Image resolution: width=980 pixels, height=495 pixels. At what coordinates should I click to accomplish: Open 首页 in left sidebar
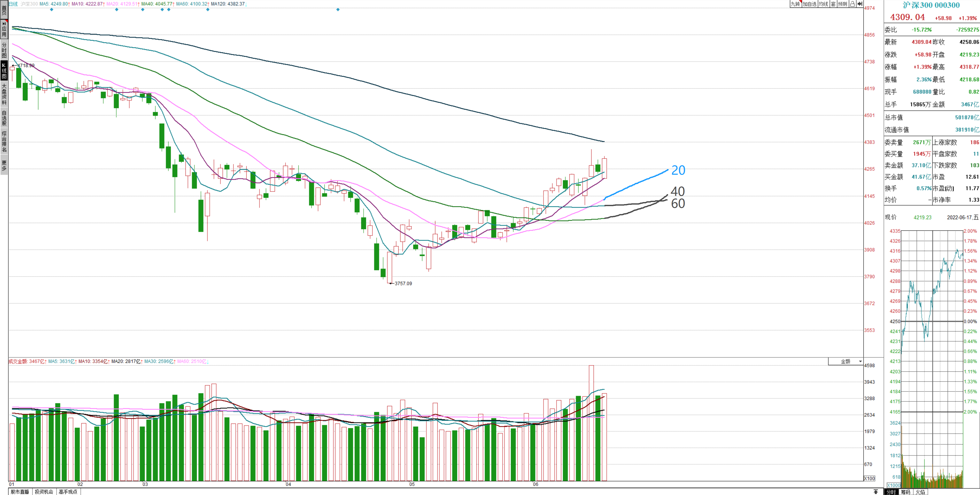pos(4,10)
